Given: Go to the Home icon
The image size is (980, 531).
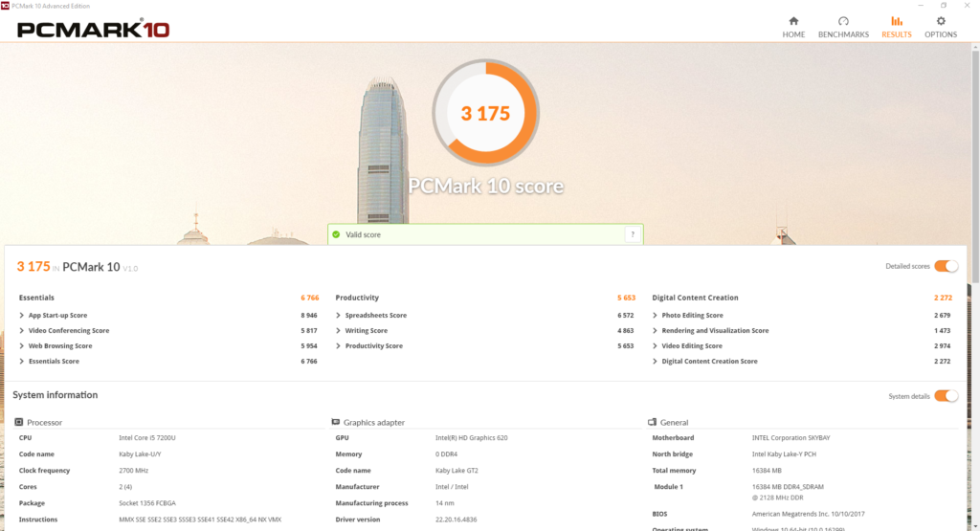Looking at the screenshot, I should (x=793, y=21).
